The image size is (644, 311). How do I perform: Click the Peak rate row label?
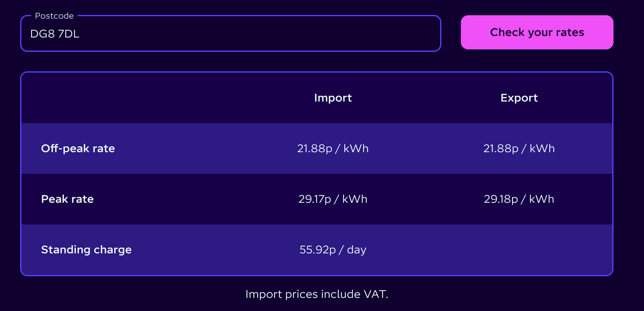click(67, 199)
